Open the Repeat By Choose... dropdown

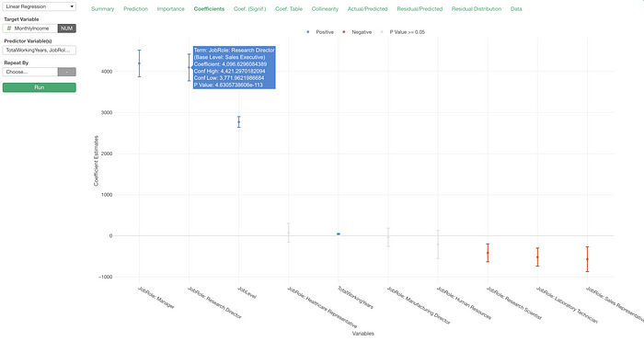point(30,72)
